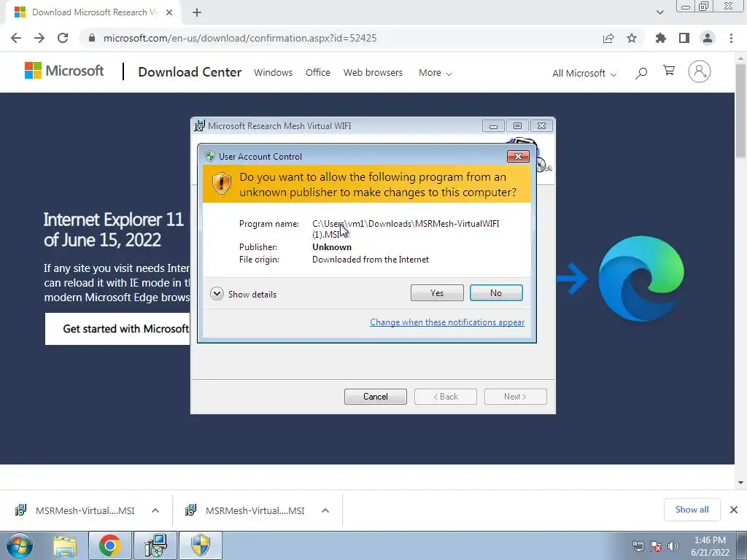This screenshot has width=747, height=560.
Task: Click the Internet Explorer 11 heading text
Action: 115,230
